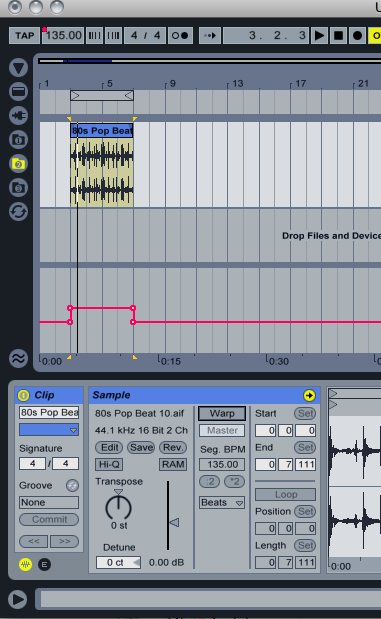Start playback with the Play button
Screen dimensions: 381x619
(319, 36)
